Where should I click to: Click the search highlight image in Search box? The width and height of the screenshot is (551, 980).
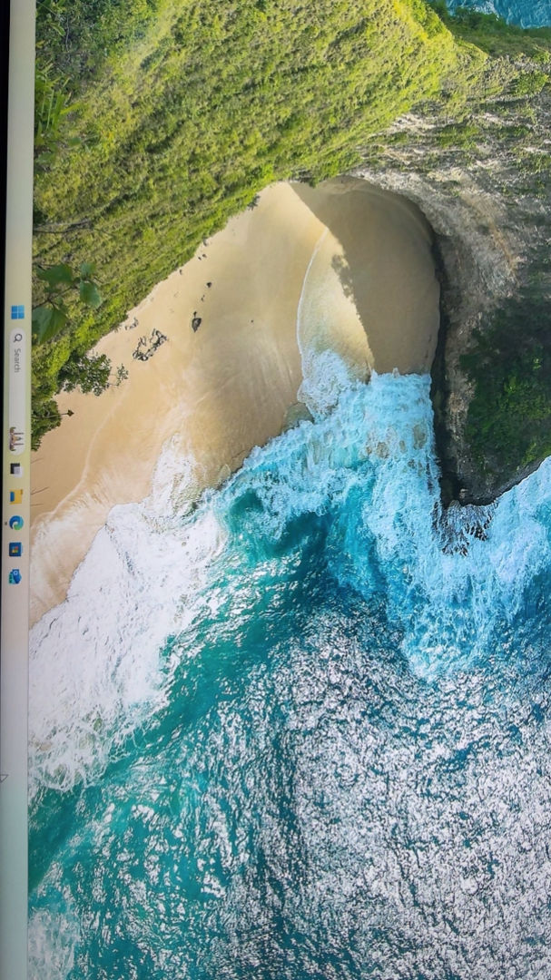[17, 439]
